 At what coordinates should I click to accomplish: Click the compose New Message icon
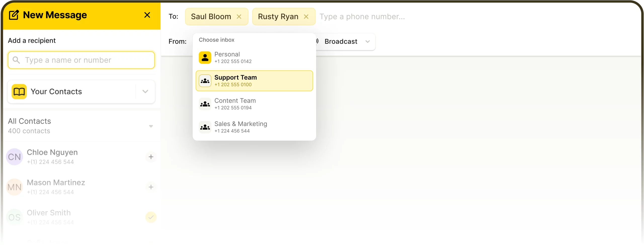[14, 15]
